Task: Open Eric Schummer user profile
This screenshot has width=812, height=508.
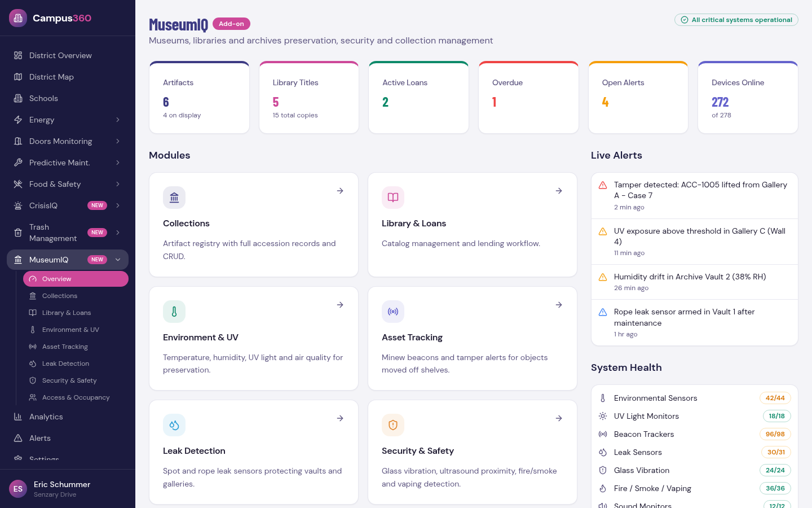Action: click(68, 489)
